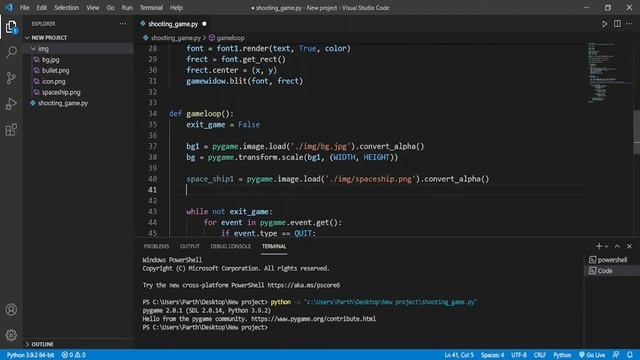This screenshot has height=360, width=640.
Task: Click Ln 41, Col 5 status entry
Action: [459, 355]
